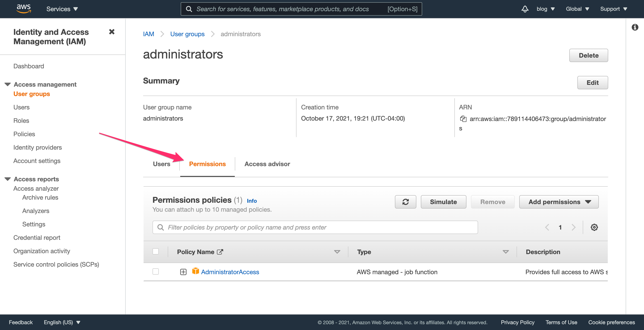Image resolution: width=644 pixels, height=330 pixels.
Task: Click the Description column header
Action: pyautogui.click(x=543, y=252)
